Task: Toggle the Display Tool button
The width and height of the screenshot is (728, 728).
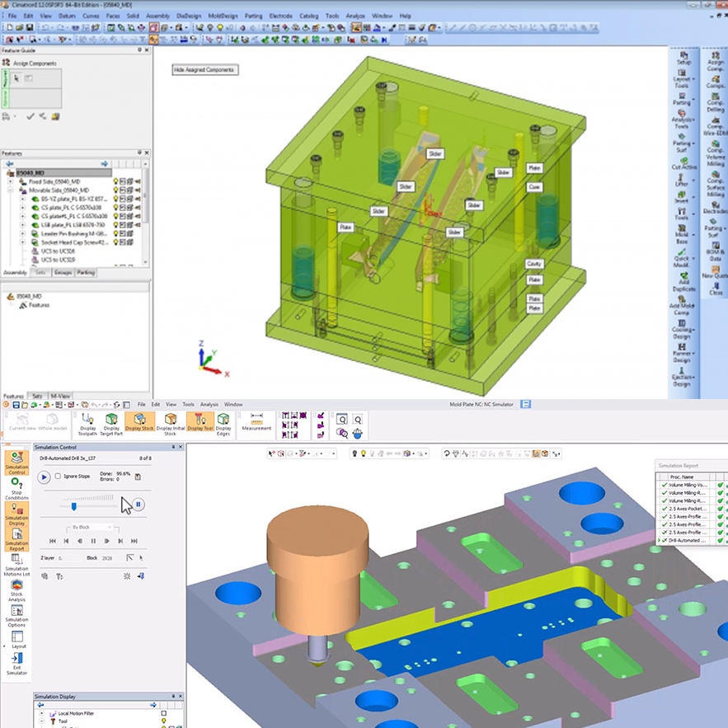Action: (200, 422)
